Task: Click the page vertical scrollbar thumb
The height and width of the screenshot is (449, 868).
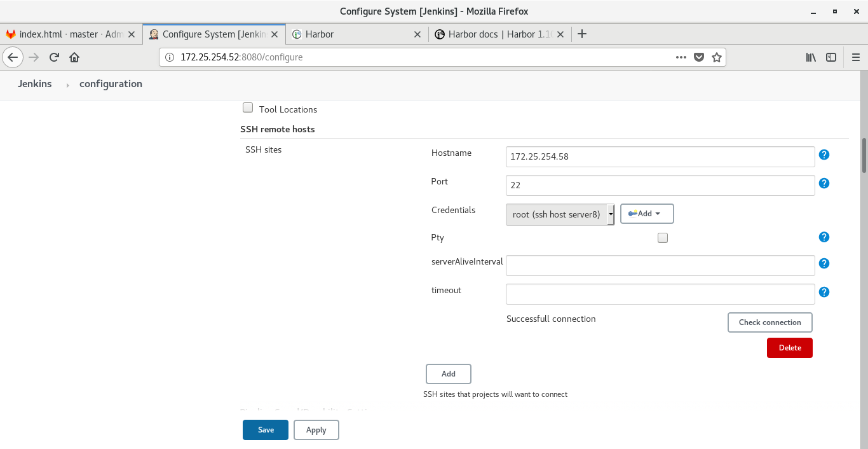Action: click(864, 155)
